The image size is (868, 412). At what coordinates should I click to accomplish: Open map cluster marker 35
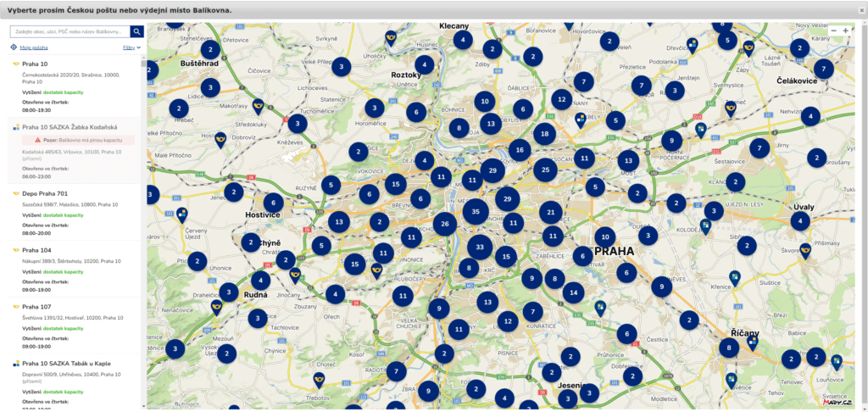[x=476, y=212]
